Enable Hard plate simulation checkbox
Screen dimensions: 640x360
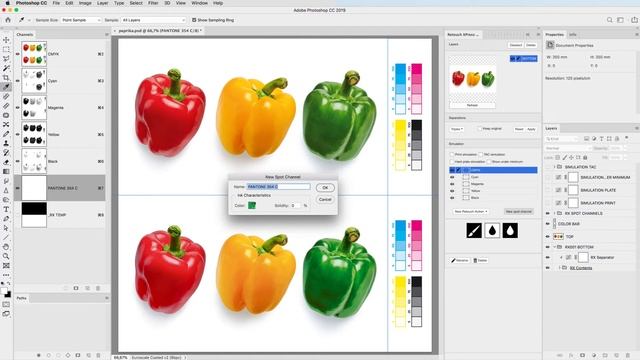pyautogui.click(x=452, y=162)
